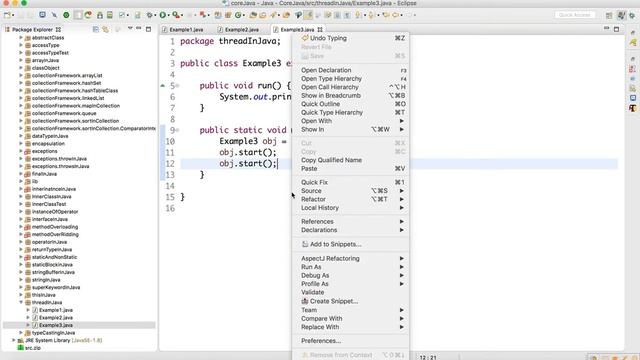Toggle code folding on line 9

[178, 130]
